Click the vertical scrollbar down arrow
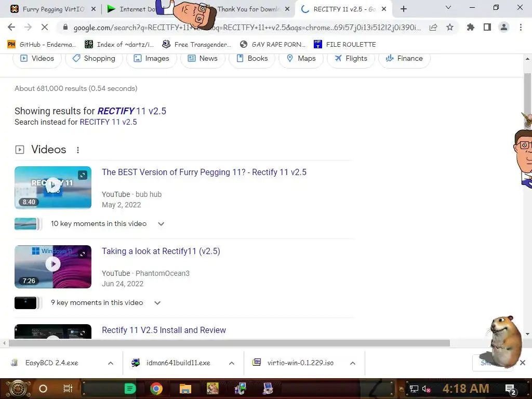The height and width of the screenshot is (399, 532). (528, 334)
